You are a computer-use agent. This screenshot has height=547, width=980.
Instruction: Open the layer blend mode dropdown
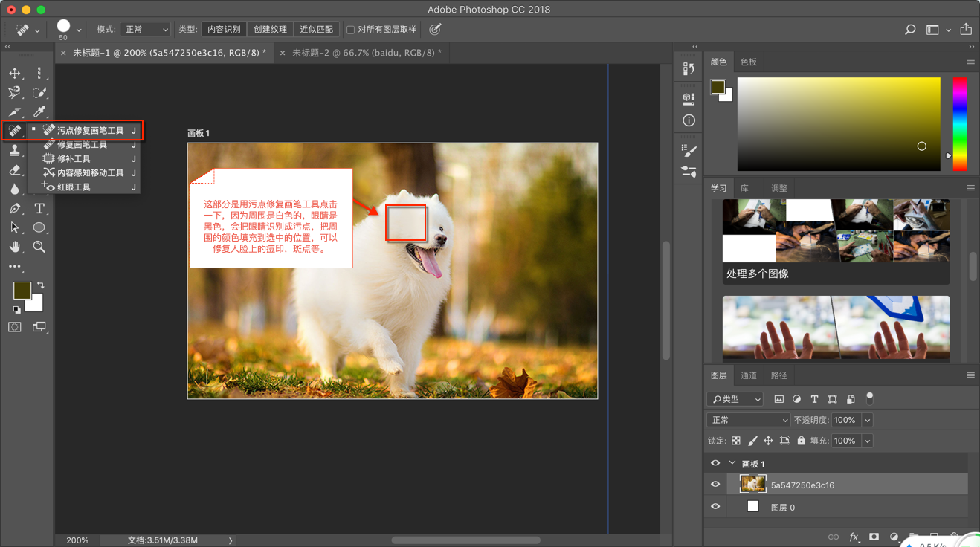click(x=748, y=420)
